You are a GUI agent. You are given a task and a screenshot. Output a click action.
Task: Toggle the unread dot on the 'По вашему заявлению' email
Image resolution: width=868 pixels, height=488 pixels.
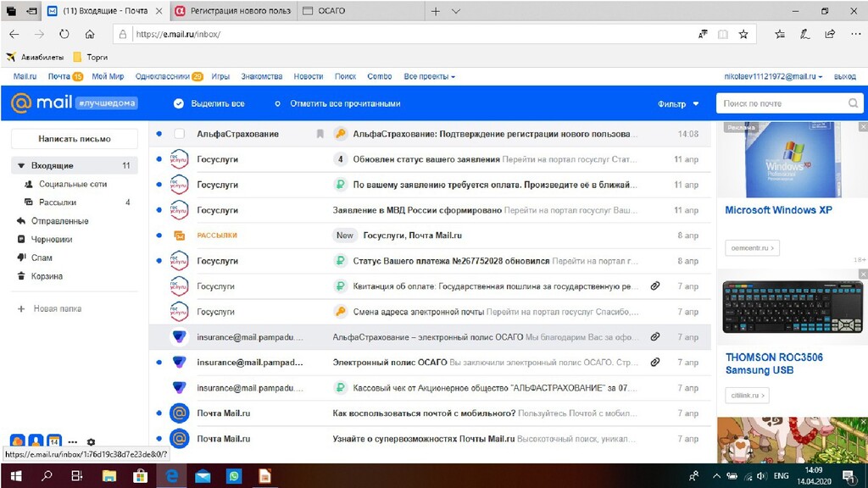tap(159, 185)
